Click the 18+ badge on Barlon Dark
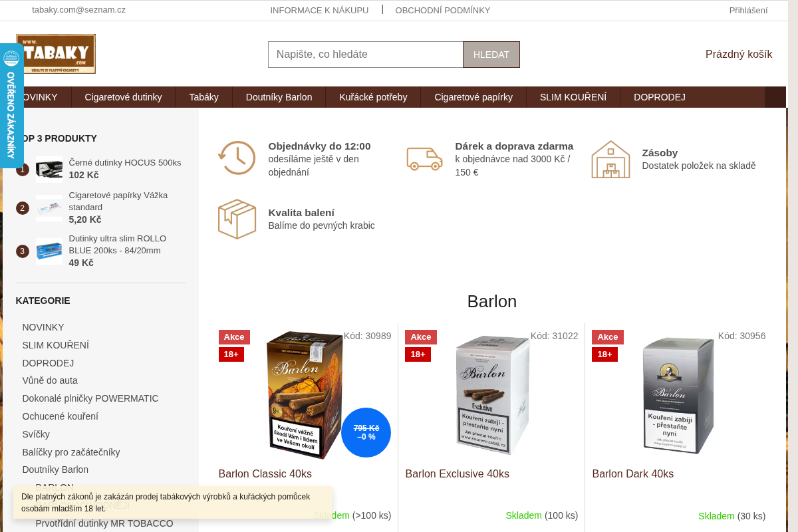Viewport: 798px width, 532px height. tap(604, 354)
